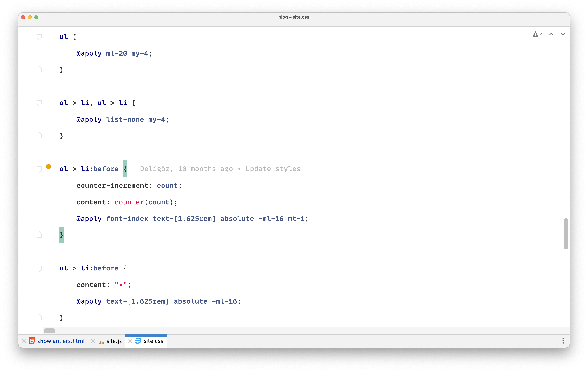This screenshot has height=372, width=588.
Task: Go to next highlighted error arrow
Action: [x=563, y=34]
